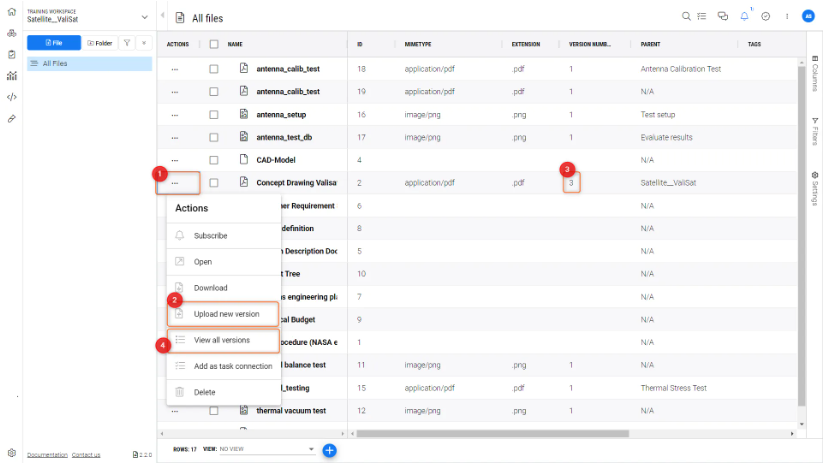Screen dimensions: 835x470
Task: Open the tasks clipboard icon in sidebar
Action: (x=11, y=54)
